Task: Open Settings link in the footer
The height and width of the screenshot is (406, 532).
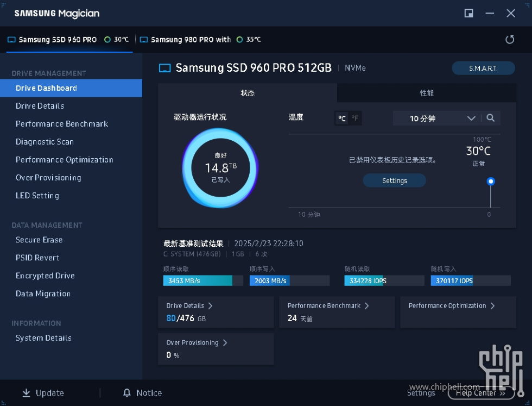Action: coord(421,393)
